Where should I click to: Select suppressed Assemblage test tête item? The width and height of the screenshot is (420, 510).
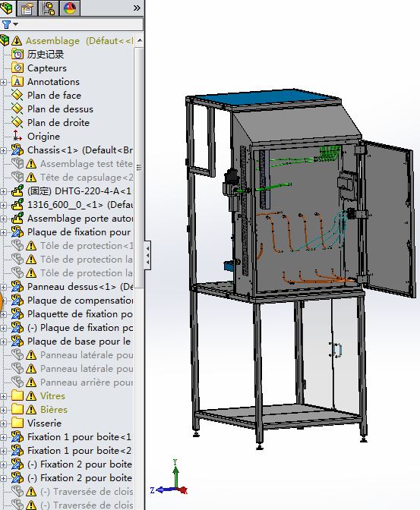tap(87, 164)
